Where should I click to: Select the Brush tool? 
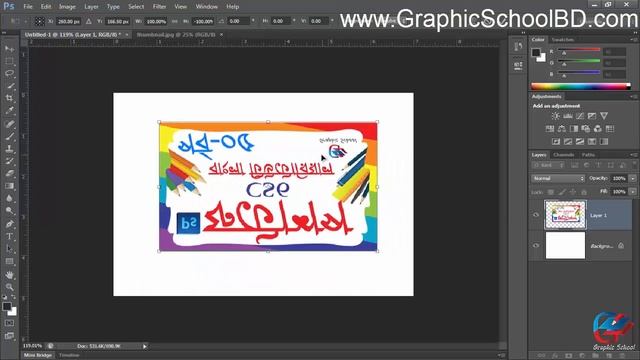point(9,136)
